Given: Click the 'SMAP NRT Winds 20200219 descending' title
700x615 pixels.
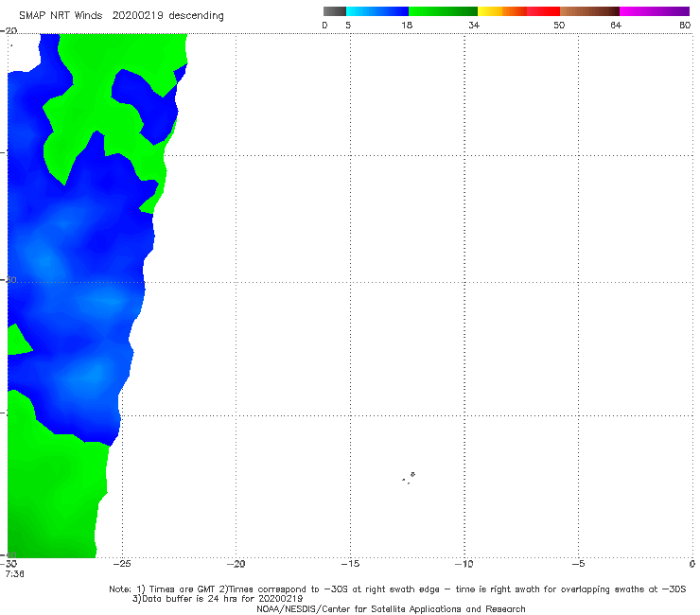Looking at the screenshot, I should (x=121, y=15).
